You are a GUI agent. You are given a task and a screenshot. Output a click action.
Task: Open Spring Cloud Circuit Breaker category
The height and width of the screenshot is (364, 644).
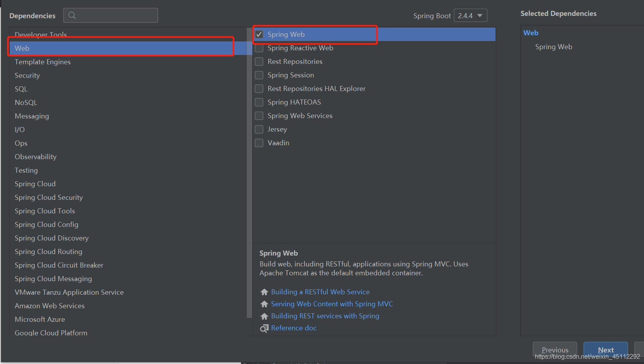tap(128, 265)
